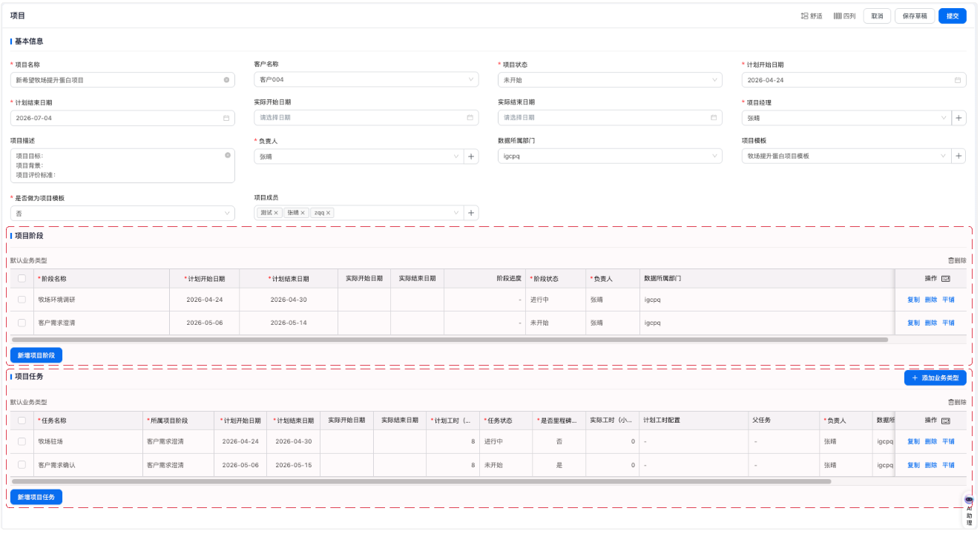980x534 pixels.
Task: Click 2026-05-15 end date in 客户需求确认 row
Action: [294, 465]
